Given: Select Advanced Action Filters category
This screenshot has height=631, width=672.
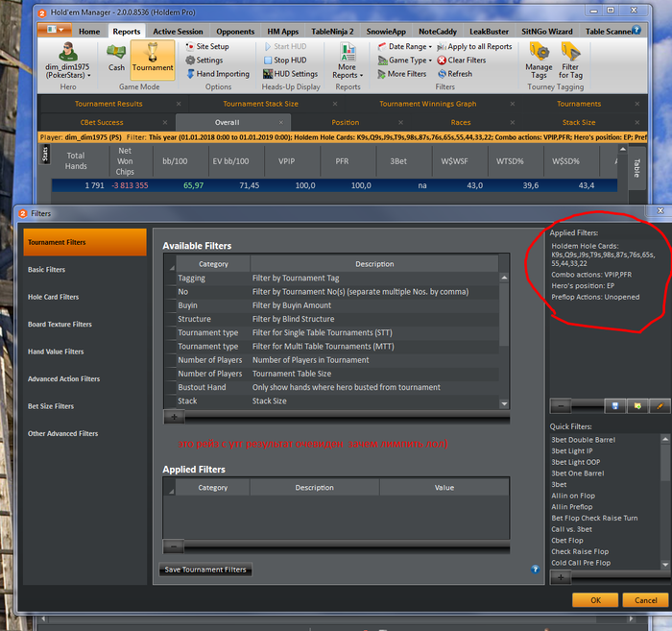Looking at the screenshot, I should tap(84, 379).
